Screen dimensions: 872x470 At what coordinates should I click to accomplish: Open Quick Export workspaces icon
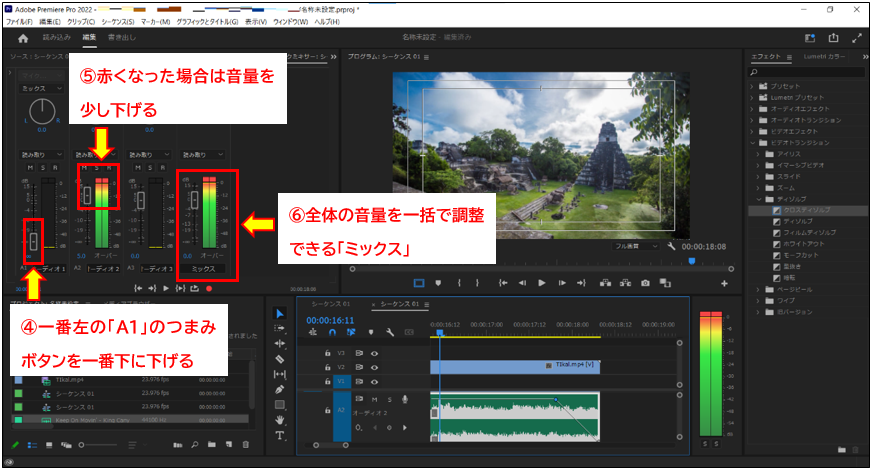[x=810, y=38]
